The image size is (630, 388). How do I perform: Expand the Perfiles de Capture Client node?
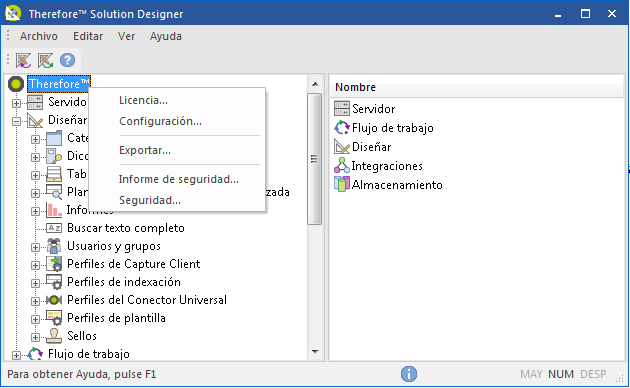(x=35, y=265)
